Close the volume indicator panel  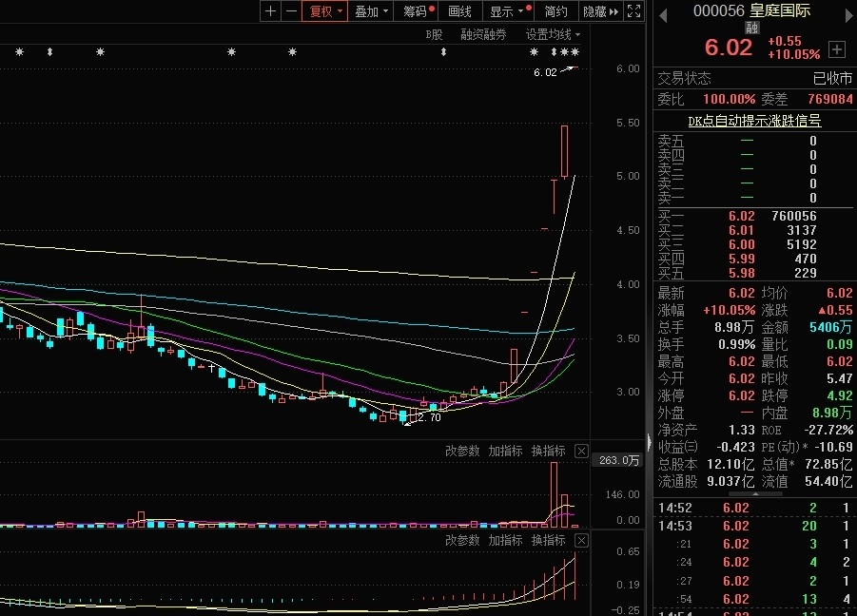581,452
